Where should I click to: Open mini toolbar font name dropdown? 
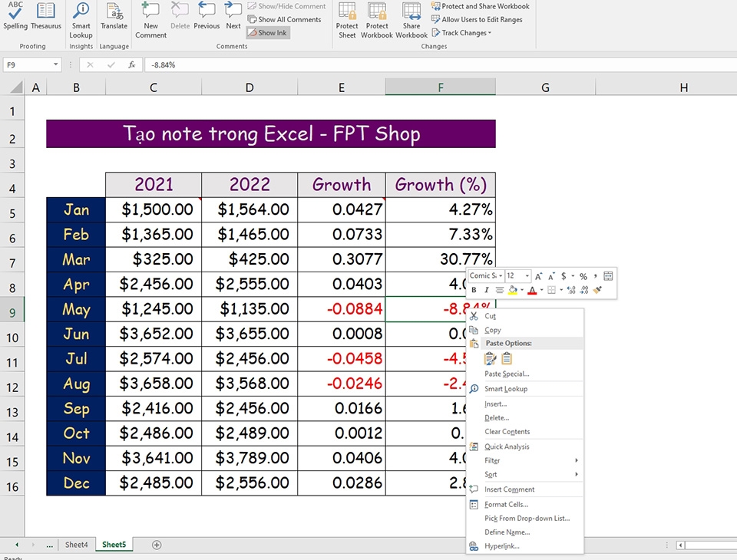[x=501, y=275]
